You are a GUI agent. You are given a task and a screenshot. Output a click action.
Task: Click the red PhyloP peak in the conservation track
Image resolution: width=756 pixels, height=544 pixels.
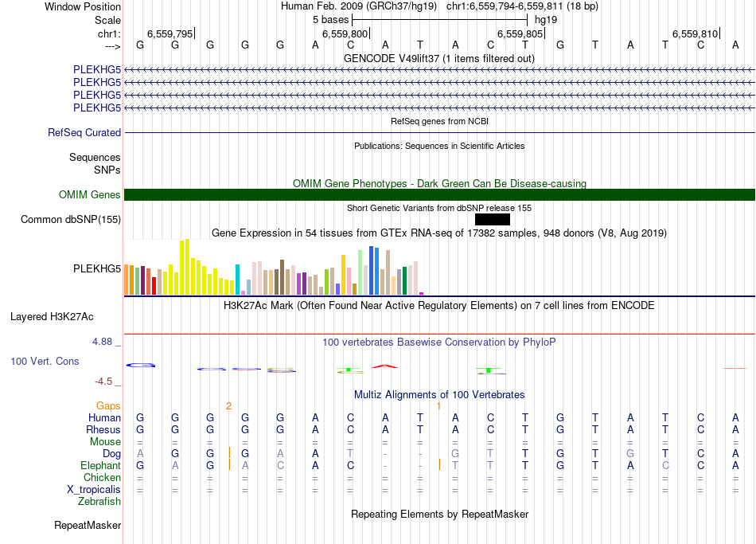[384, 366]
